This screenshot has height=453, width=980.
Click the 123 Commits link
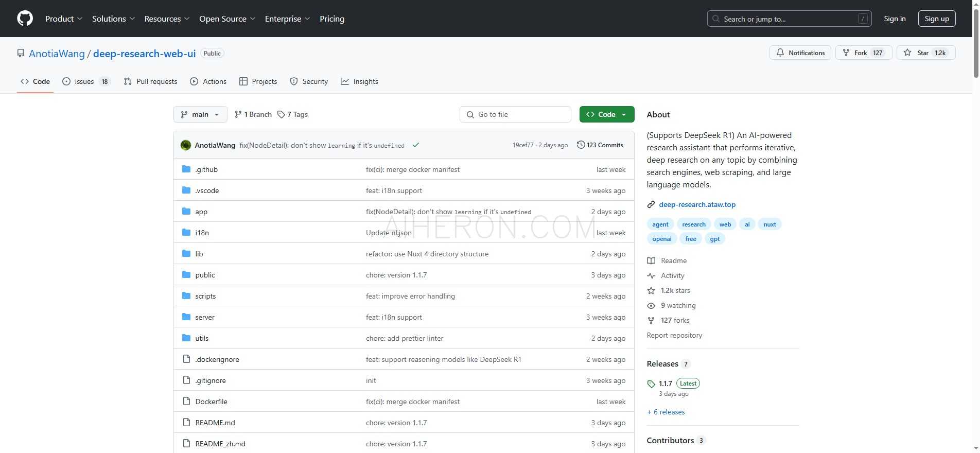tap(600, 145)
